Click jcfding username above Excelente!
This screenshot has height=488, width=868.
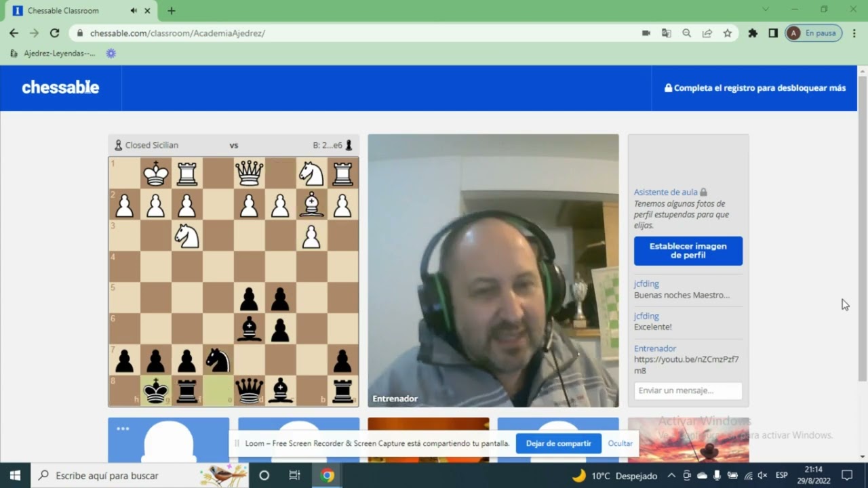[646, 317]
